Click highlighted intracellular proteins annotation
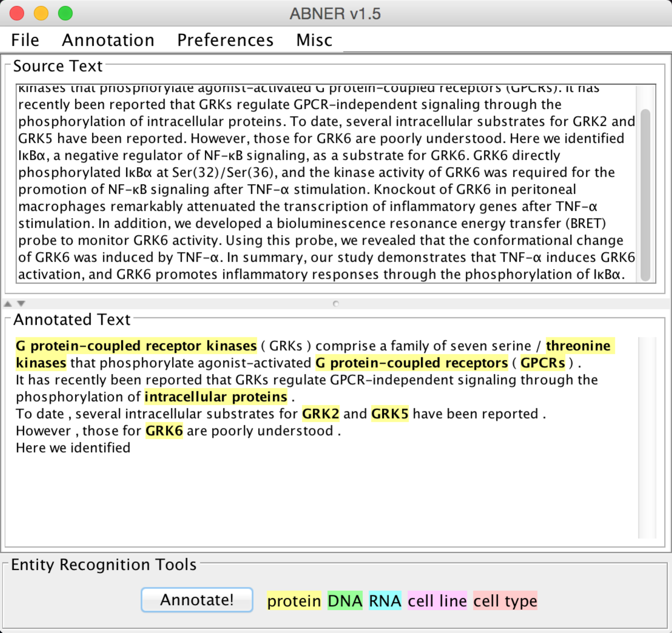Screen dimensions: 672x633 (216, 397)
